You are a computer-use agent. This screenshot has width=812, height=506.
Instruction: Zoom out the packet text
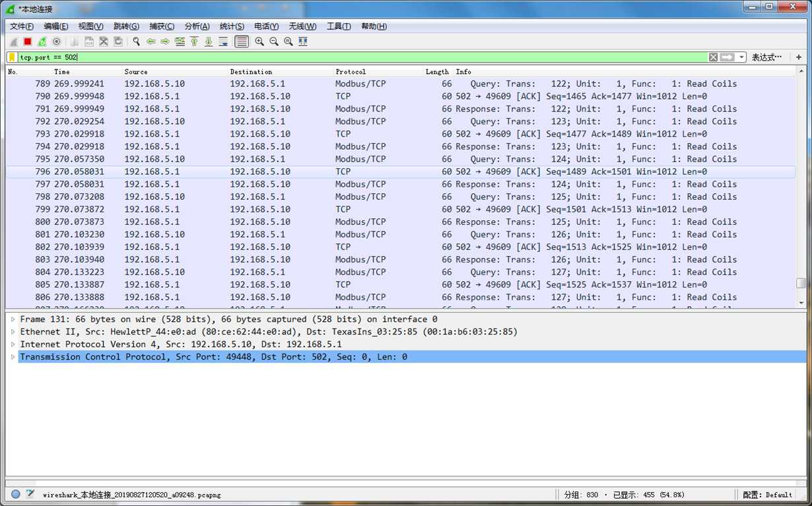(x=274, y=42)
